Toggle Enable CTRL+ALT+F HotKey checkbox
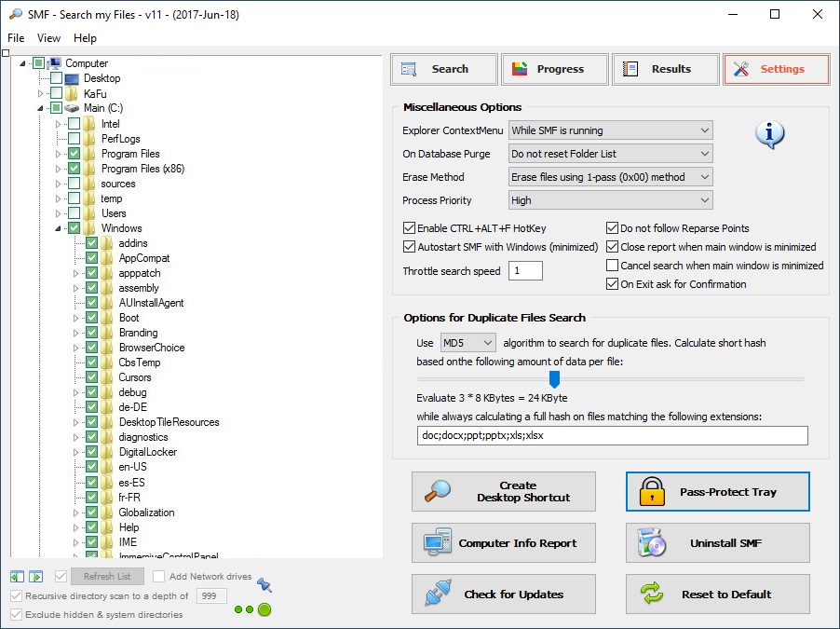 (409, 228)
